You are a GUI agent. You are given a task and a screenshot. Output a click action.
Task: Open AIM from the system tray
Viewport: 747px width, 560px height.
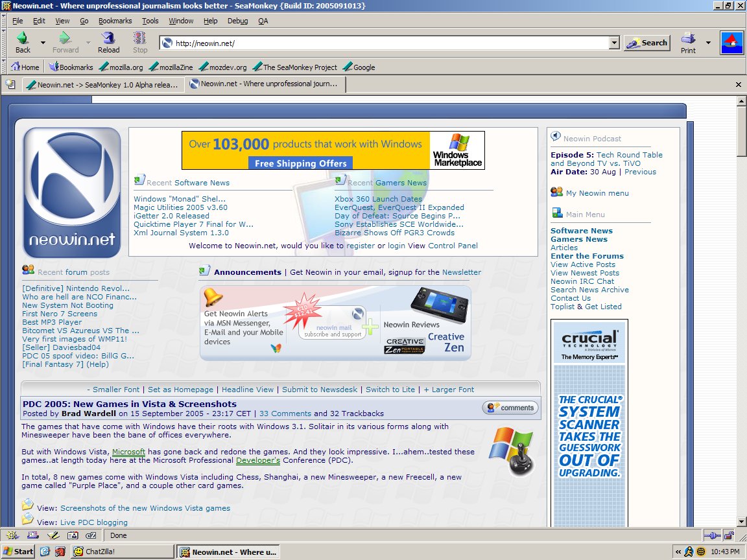[x=689, y=552]
